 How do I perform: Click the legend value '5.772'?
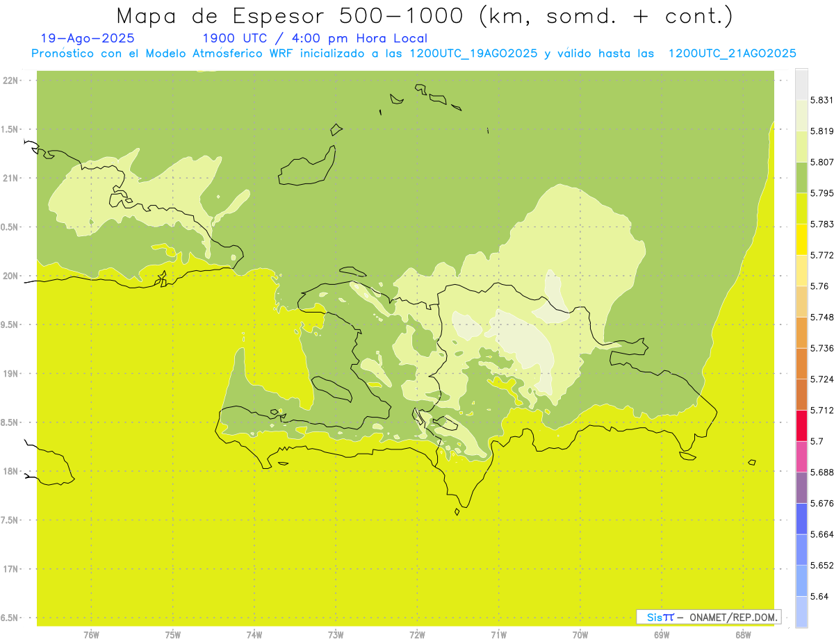[x=821, y=256]
